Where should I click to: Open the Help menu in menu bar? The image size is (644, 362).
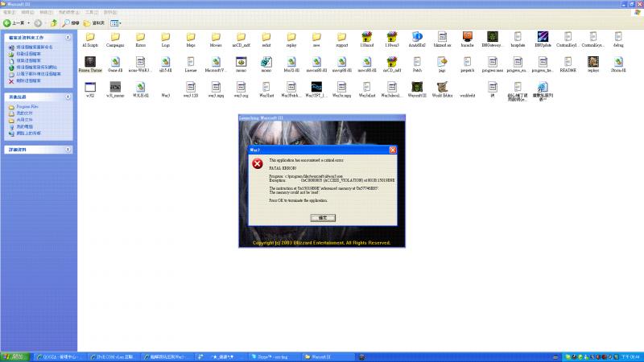pyautogui.click(x=110, y=13)
